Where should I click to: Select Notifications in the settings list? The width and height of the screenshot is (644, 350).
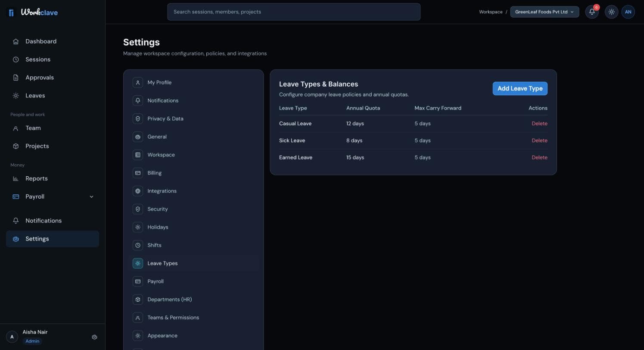pos(194,100)
